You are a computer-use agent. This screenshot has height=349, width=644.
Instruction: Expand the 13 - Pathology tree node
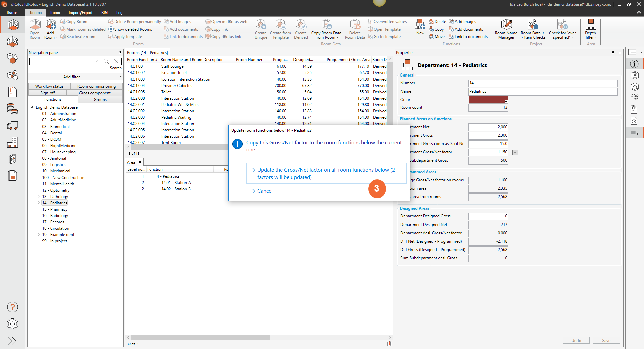(39, 197)
